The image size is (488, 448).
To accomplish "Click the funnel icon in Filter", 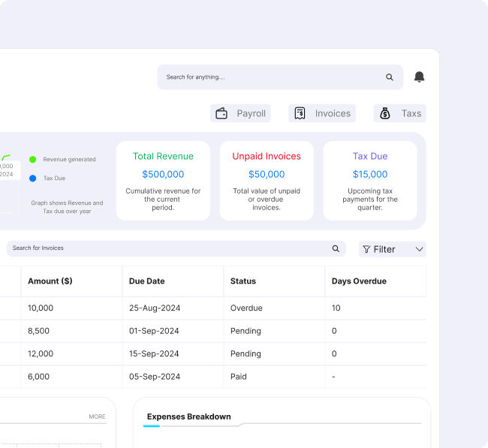I will (x=366, y=249).
